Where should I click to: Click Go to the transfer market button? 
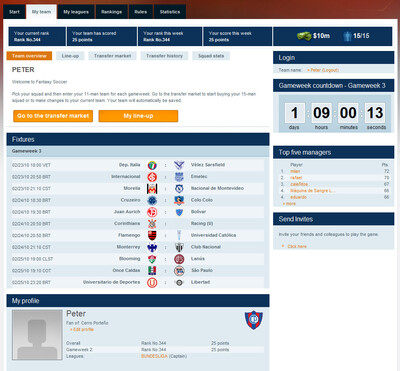53,116
